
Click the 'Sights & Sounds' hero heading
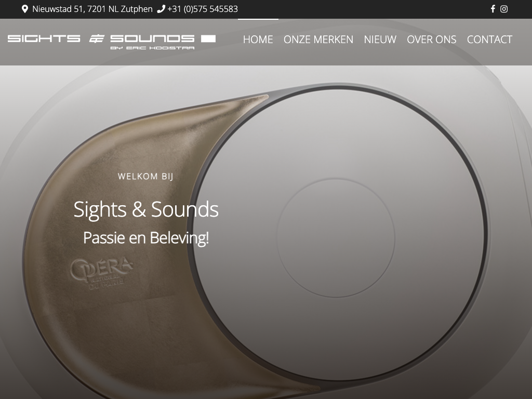(146, 209)
